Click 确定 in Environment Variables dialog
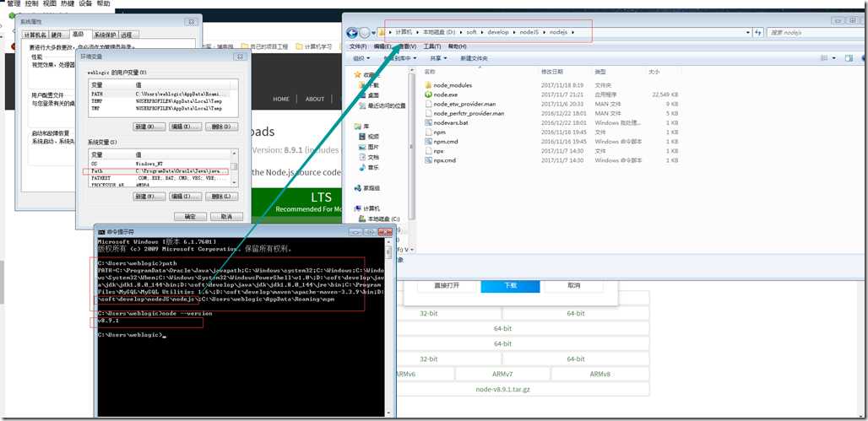The image size is (868, 421). pos(191,216)
